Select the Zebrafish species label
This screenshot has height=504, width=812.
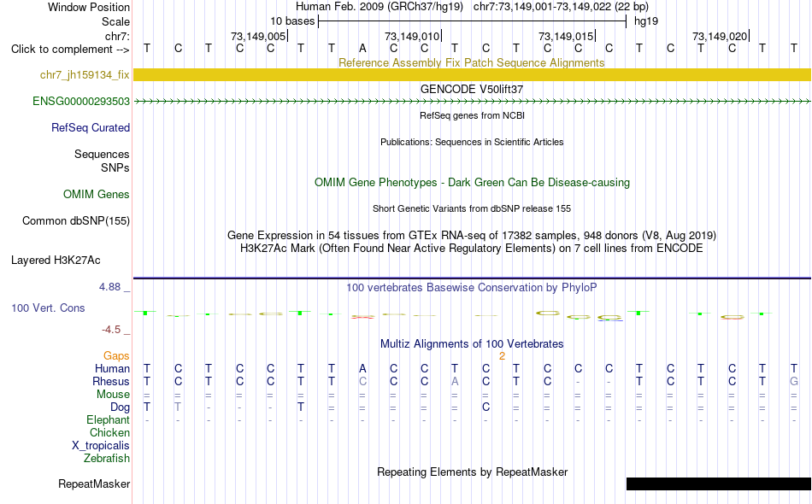(x=107, y=459)
